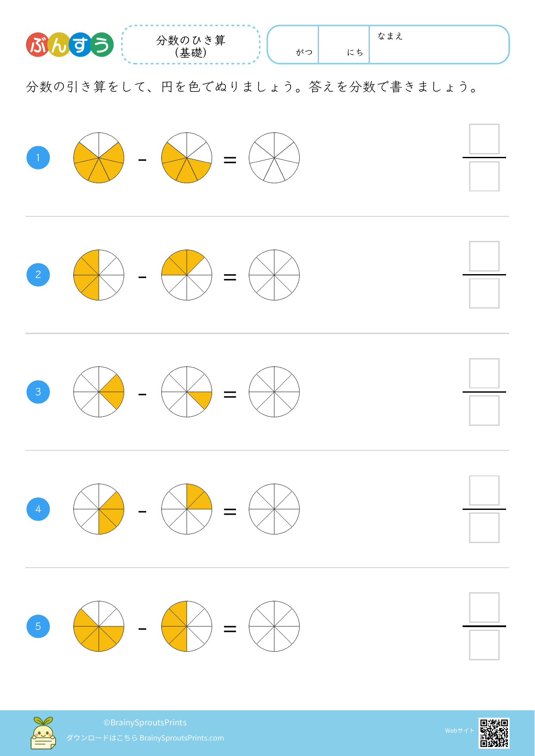535x756 pixels.
Task: Click the blue number 5 circle badge
Action: tap(38, 626)
